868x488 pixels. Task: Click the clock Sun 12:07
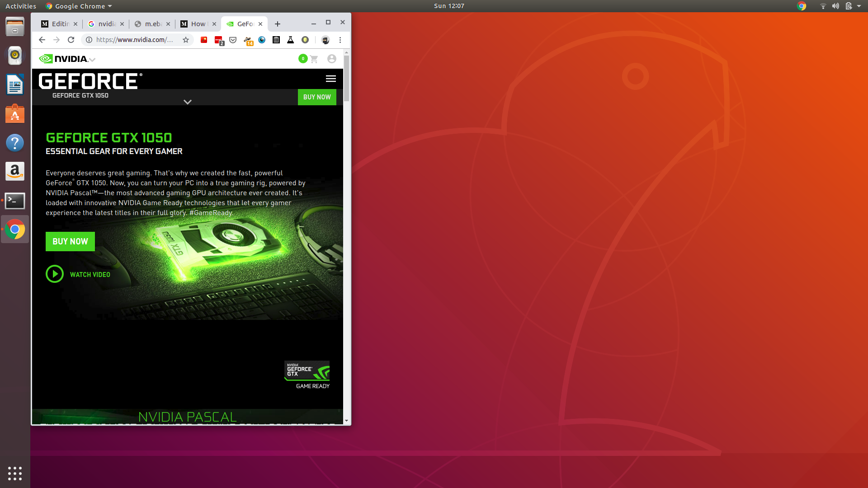tap(449, 6)
